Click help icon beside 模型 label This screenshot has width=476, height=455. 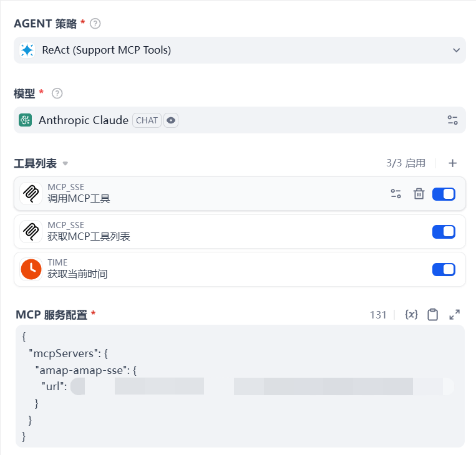[57, 93]
